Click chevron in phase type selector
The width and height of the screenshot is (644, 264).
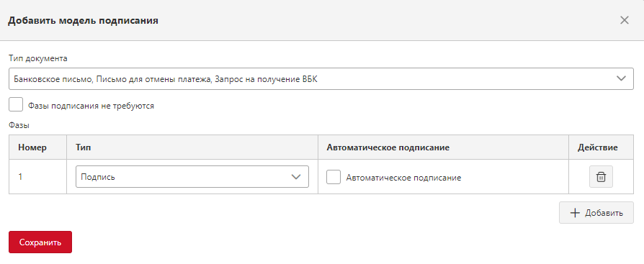tap(296, 177)
